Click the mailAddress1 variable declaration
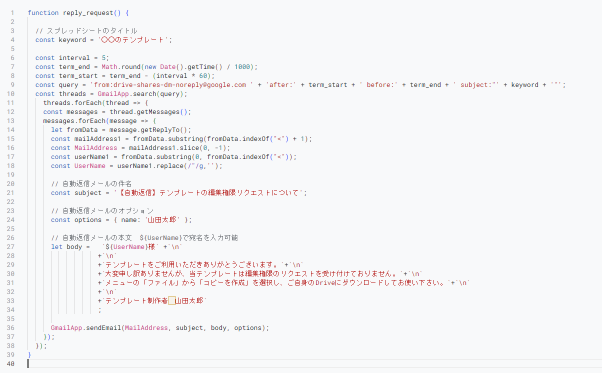602x373 pixels. (x=98, y=139)
